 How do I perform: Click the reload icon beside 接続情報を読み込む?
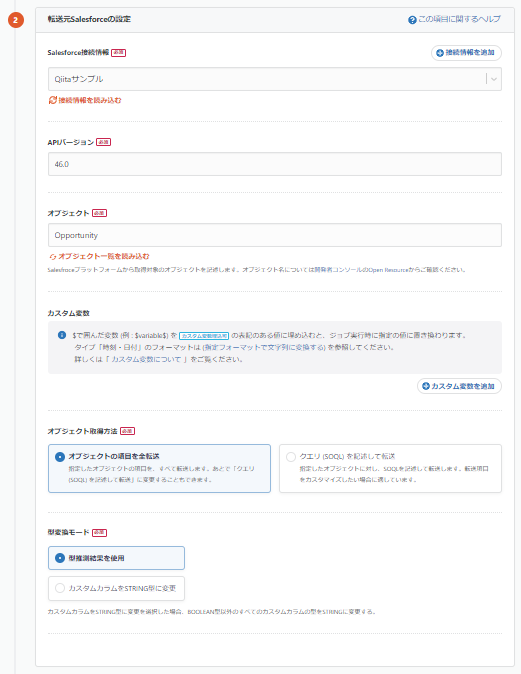coord(53,100)
